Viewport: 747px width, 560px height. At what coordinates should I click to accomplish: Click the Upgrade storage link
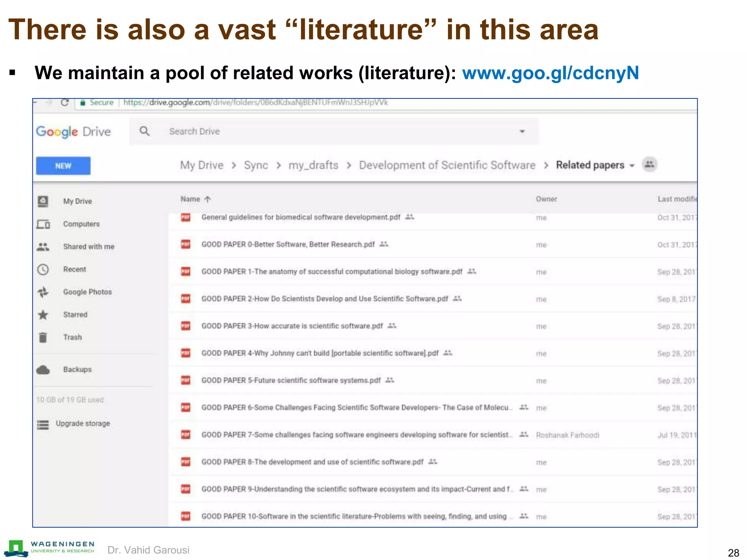tap(83, 423)
